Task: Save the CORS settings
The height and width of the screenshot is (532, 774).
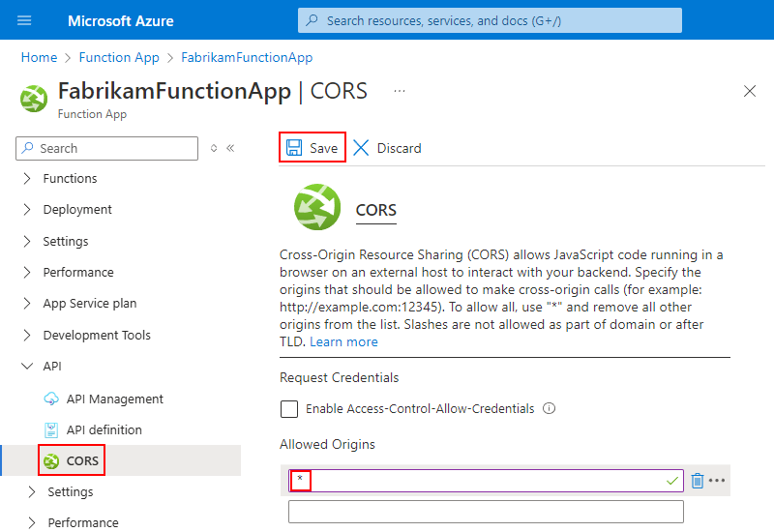Action: point(313,148)
